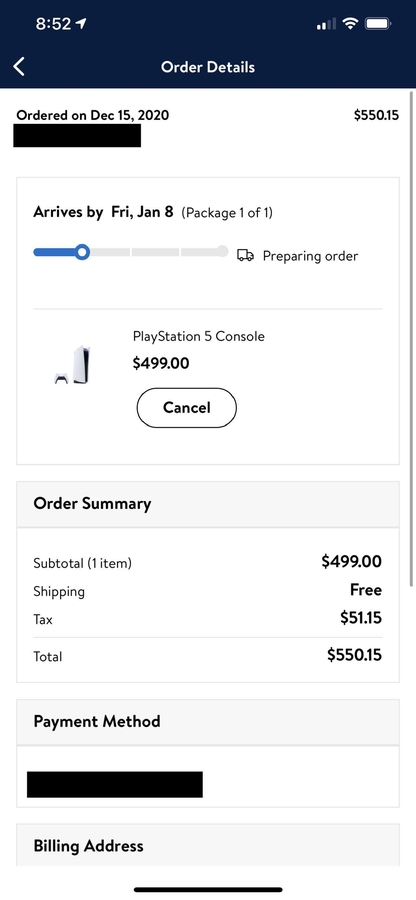
Task: Click the order progress tracker dot
Action: pyautogui.click(x=83, y=251)
